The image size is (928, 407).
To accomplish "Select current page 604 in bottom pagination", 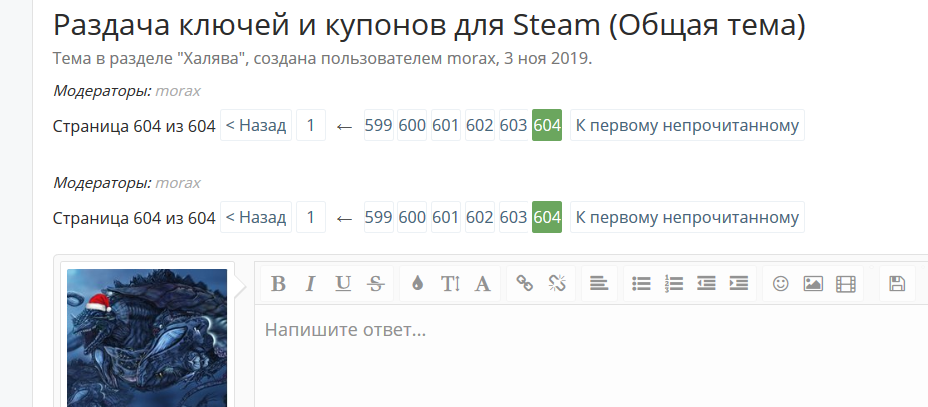I will 547,218.
